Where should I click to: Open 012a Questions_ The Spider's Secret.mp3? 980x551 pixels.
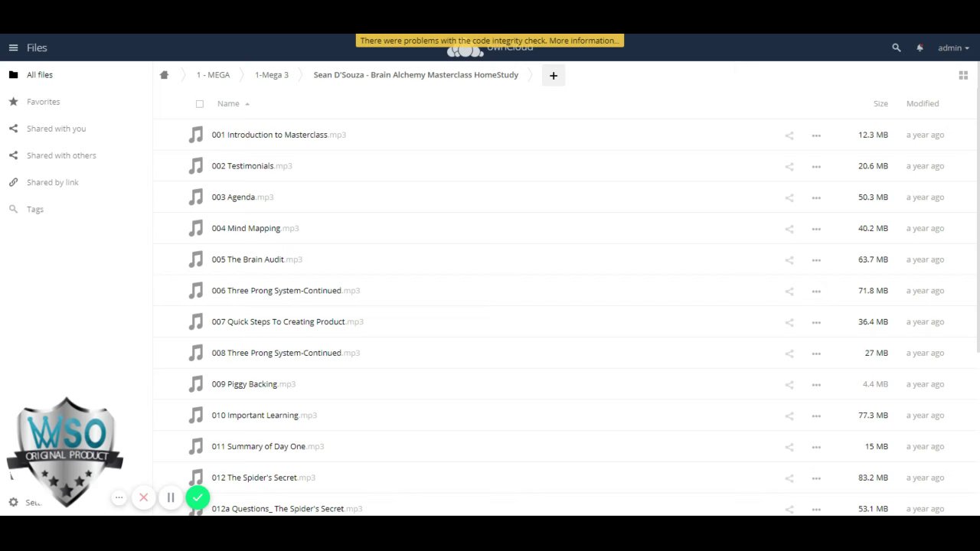coord(287,509)
